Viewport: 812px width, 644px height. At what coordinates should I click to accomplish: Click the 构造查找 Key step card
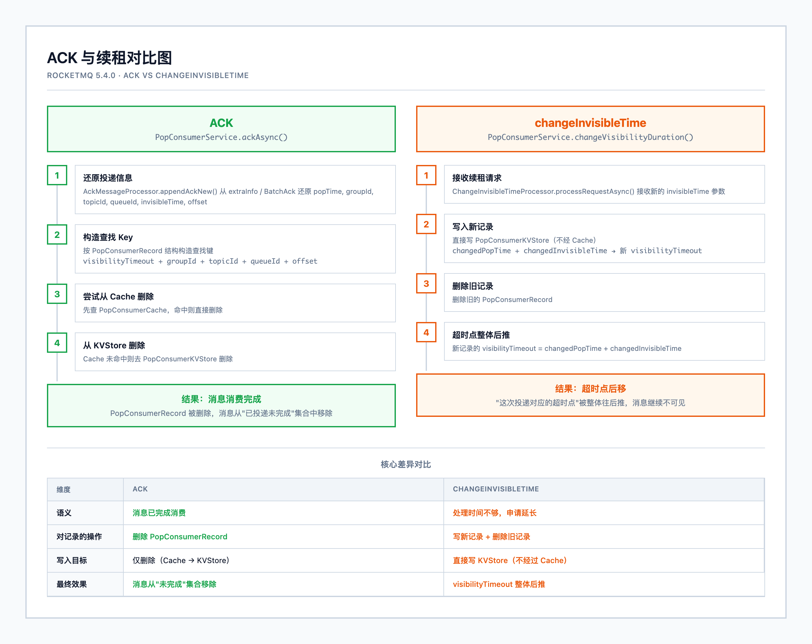(235, 249)
